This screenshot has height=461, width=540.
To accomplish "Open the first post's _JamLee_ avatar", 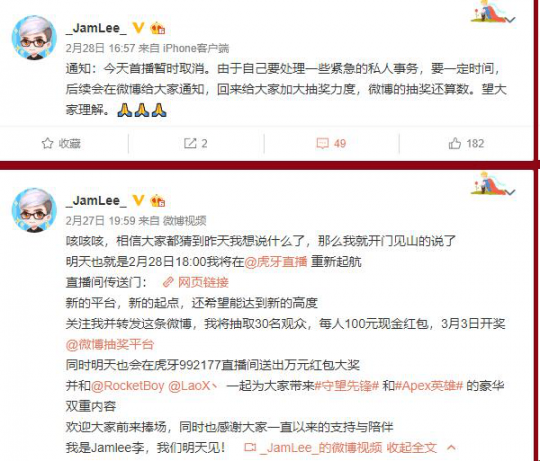I will pyautogui.click(x=34, y=38).
